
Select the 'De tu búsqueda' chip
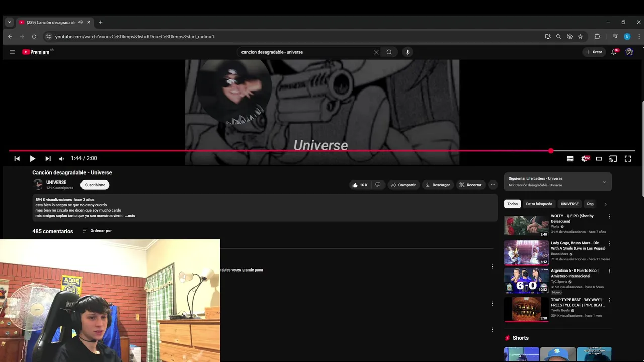pos(539,204)
